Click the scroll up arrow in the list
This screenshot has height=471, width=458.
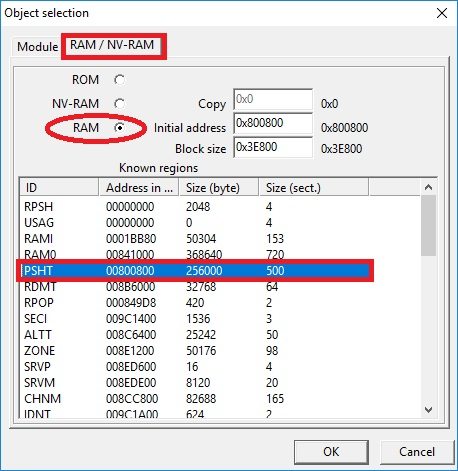[429, 187]
